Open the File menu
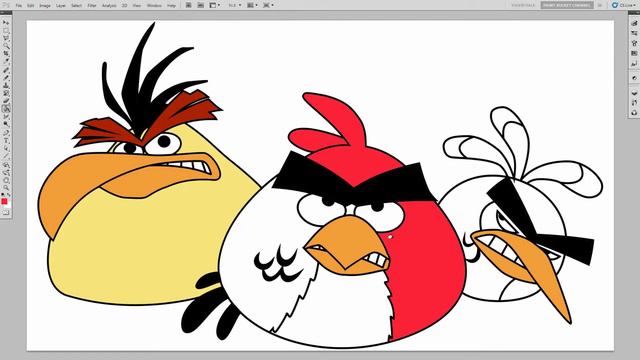The image size is (640, 360). coord(19,6)
